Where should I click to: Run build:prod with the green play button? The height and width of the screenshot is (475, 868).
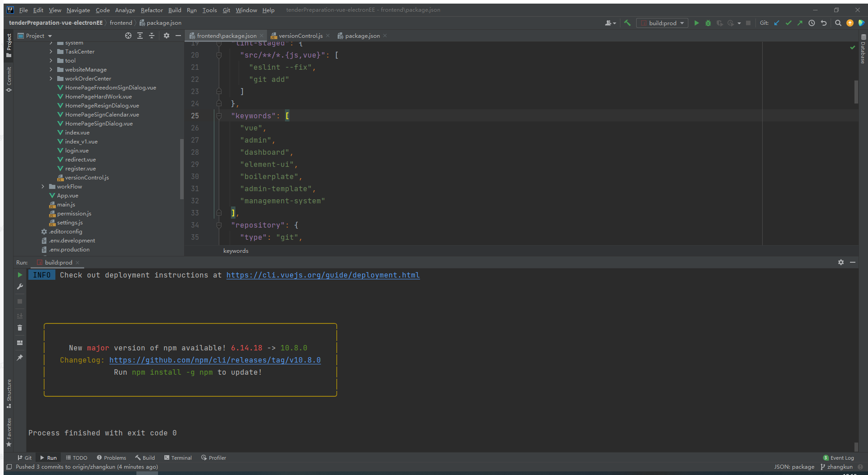click(696, 23)
